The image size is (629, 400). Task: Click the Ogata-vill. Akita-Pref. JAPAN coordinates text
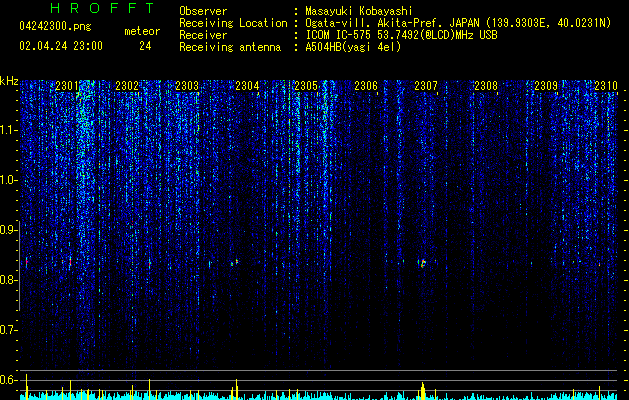pyautogui.click(x=458, y=23)
